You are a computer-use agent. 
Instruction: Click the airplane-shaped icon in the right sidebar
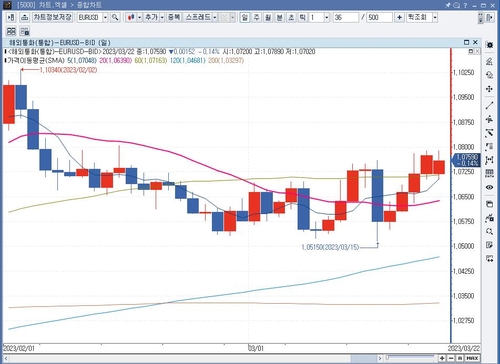[489, 119]
